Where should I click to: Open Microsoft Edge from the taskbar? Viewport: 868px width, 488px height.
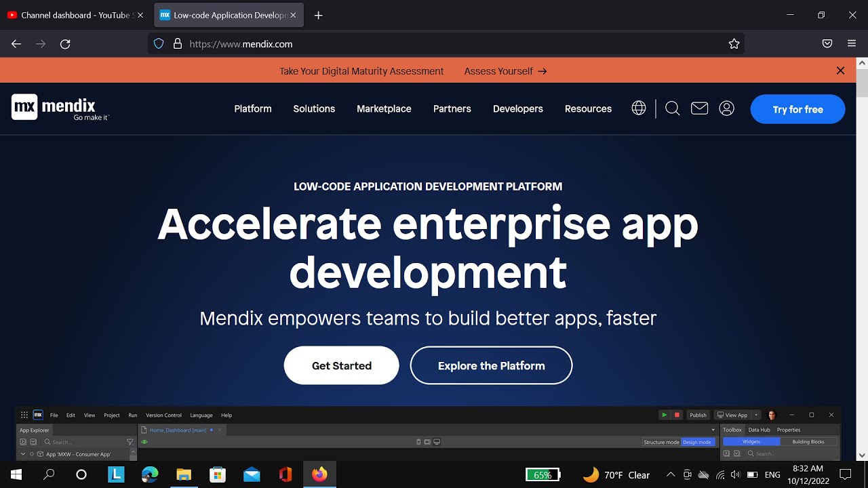(150, 474)
